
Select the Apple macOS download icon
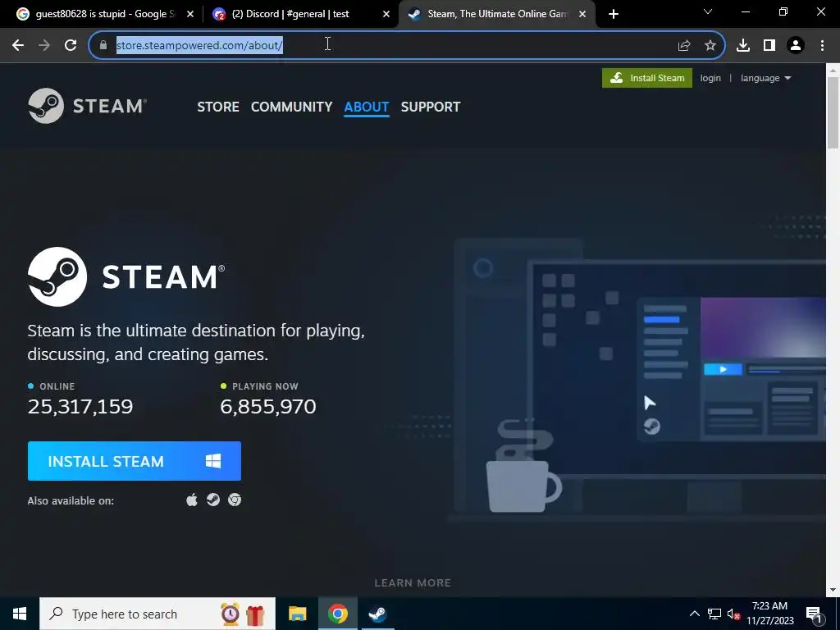tap(192, 500)
